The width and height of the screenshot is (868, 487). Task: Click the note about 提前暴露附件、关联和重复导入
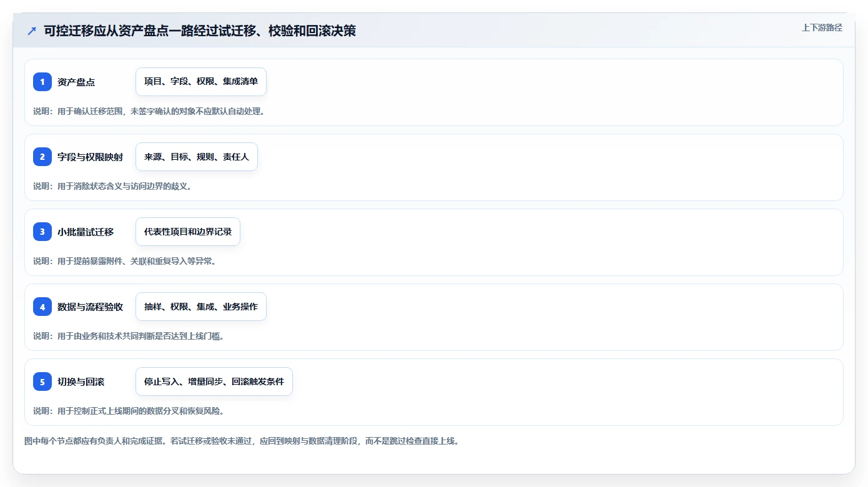[124, 261]
